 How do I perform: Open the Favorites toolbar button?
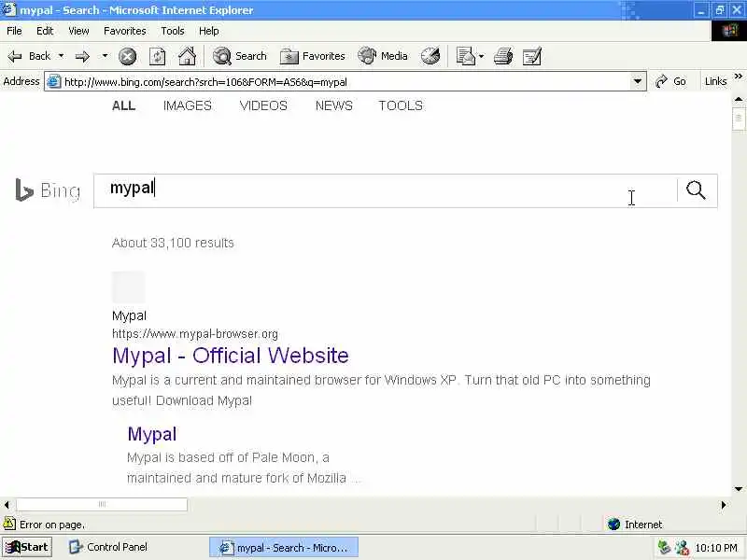coord(313,56)
